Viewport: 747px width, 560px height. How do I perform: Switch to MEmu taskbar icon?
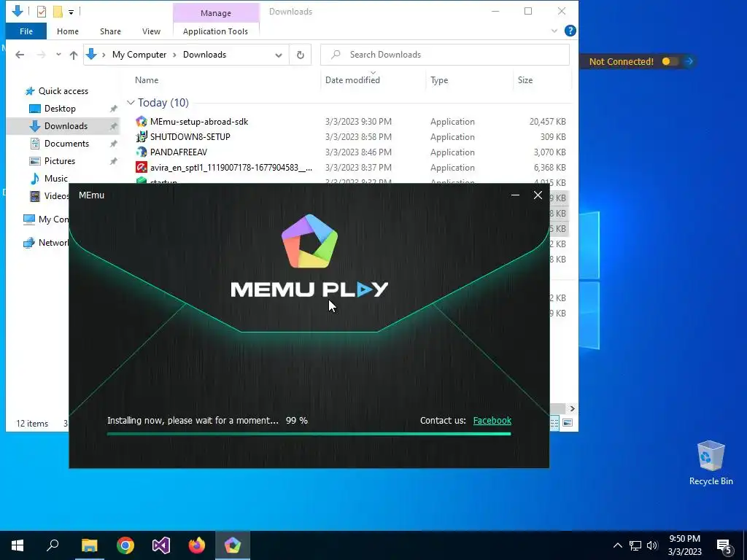pyautogui.click(x=233, y=545)
